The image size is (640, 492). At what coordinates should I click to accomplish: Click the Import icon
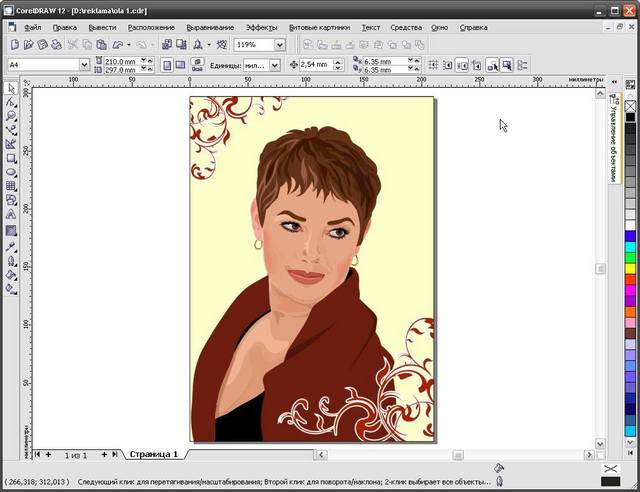coord(167,45)
